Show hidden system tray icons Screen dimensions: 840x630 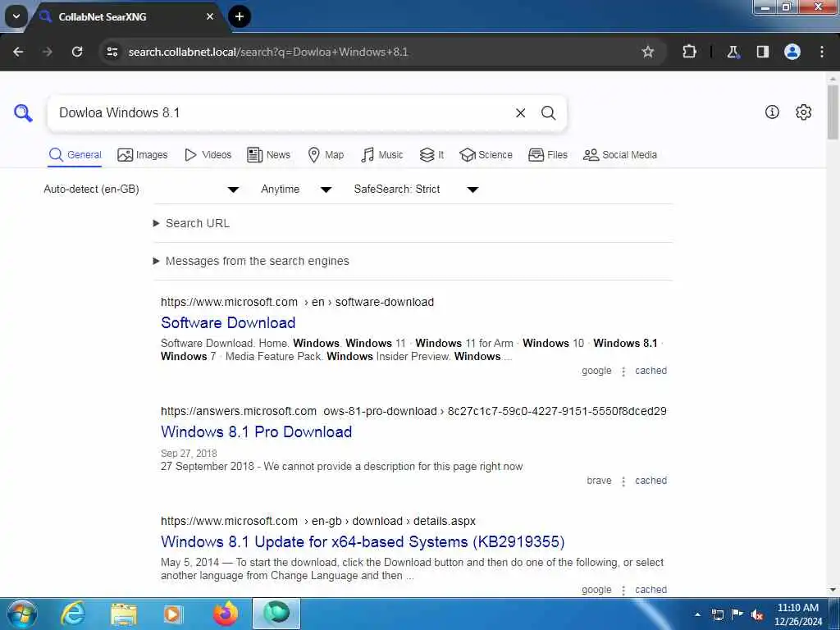[697, 614]
